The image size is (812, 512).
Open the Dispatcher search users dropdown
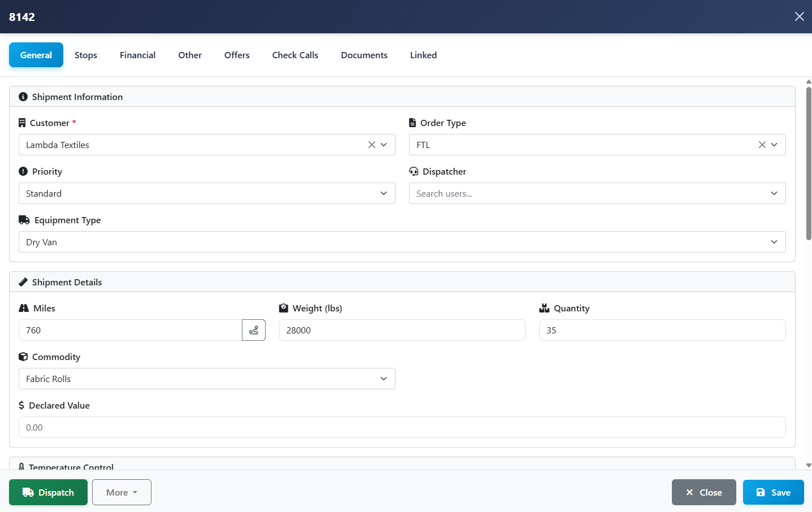tap(597, 193)
